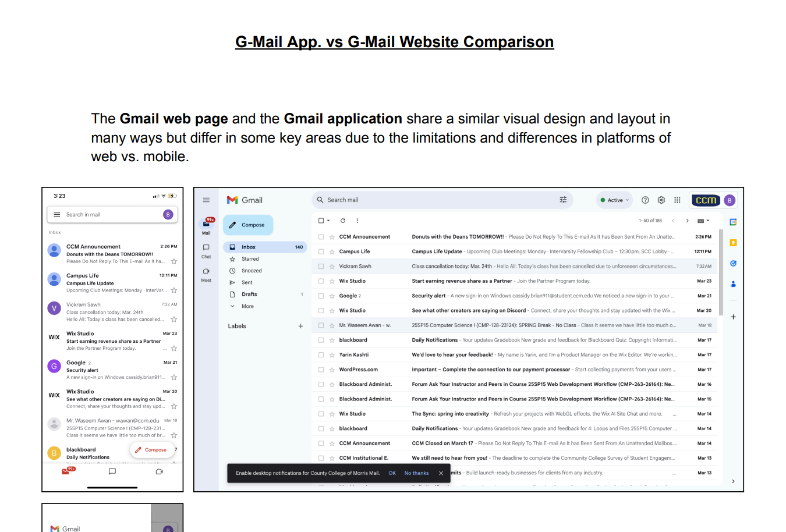Image resolution: width=786 pixels, height=532 pixels.
Task: Go to newer messages with left arrow
Action: [x=673, y=221]
